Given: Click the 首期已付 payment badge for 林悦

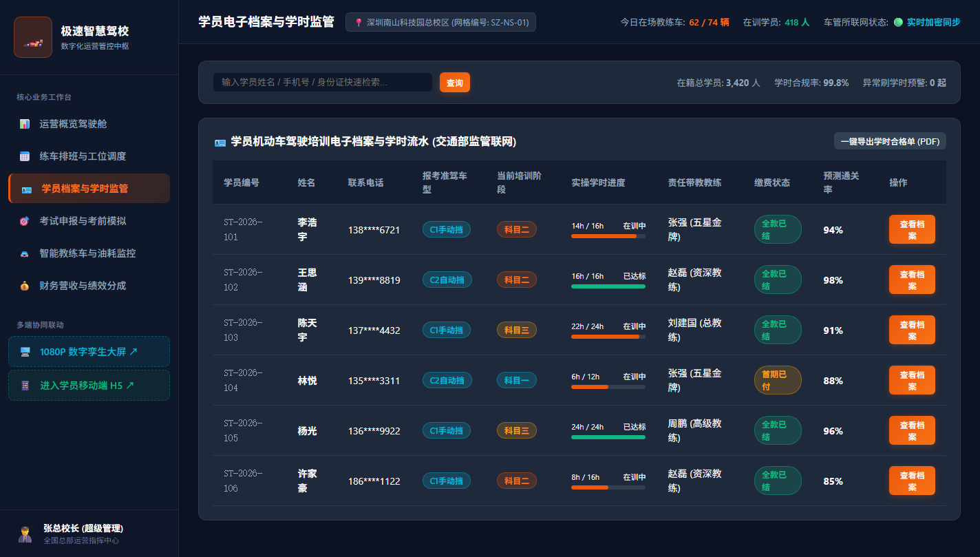Looking at the screenshot, I should click(x=778, y=380).
